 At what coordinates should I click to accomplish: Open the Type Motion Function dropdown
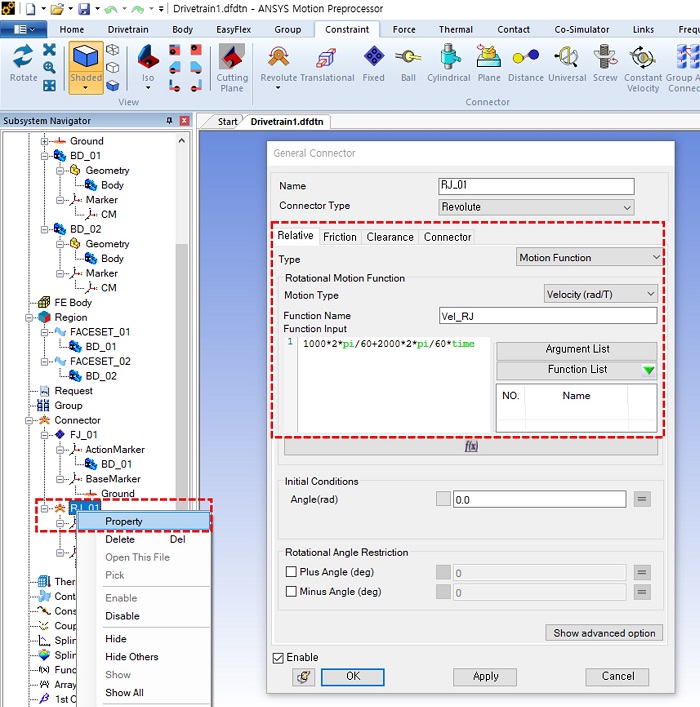[589, 257]
